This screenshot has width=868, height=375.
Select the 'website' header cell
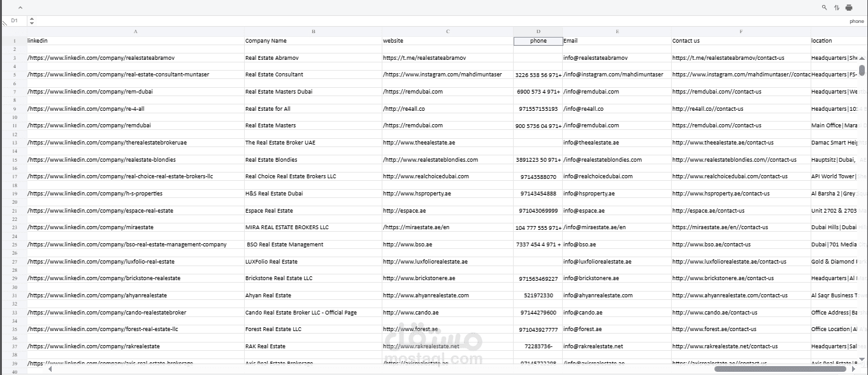pyautogui.click(x=448, y=41)
